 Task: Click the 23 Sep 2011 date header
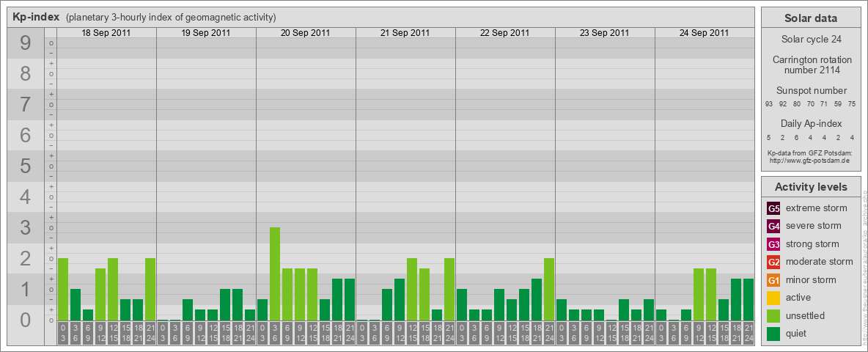(605, 33)
